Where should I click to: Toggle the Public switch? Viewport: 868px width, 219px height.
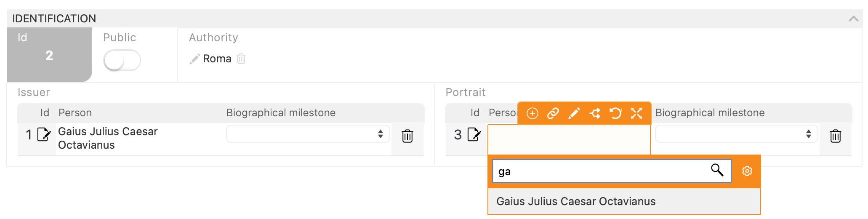click(x=122, y=60)
